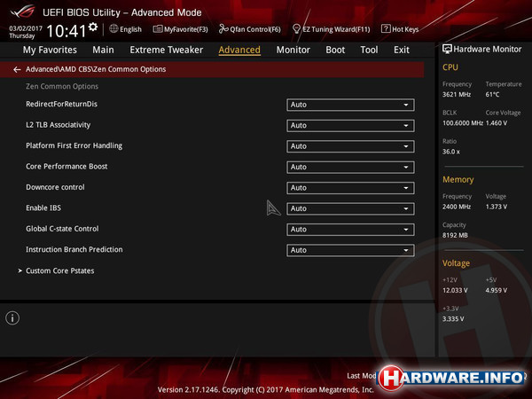Select the RedirectForReturnDis label

point(61,104)
